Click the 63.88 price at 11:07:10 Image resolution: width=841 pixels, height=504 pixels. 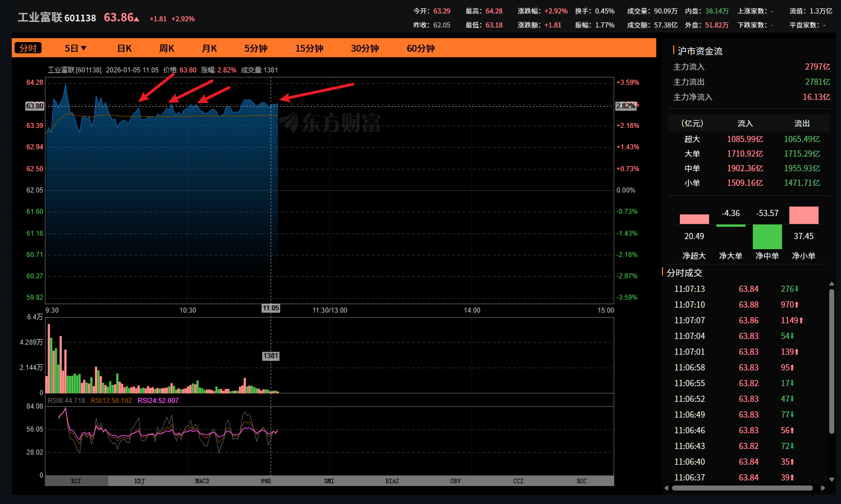point(748,305)
